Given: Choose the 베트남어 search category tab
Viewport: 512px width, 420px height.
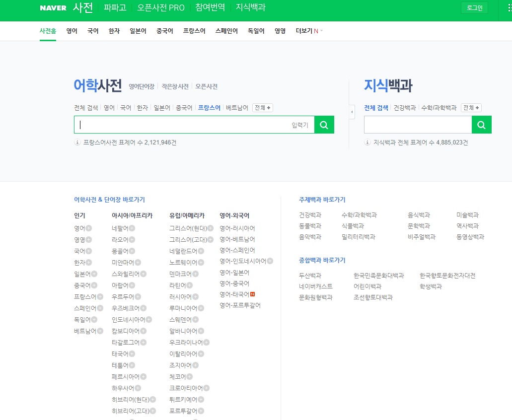Looking at the screenshot, I should 237,108.
